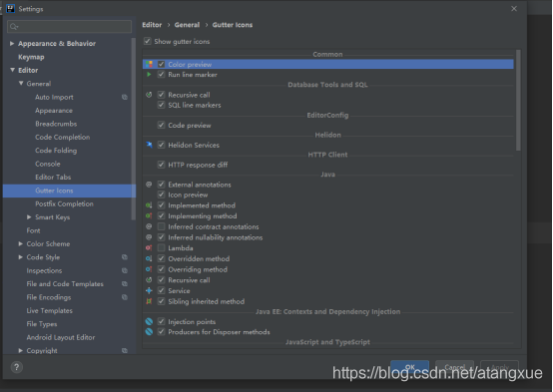Click the copy icon beside File Encodings

[x=125, y=297]
